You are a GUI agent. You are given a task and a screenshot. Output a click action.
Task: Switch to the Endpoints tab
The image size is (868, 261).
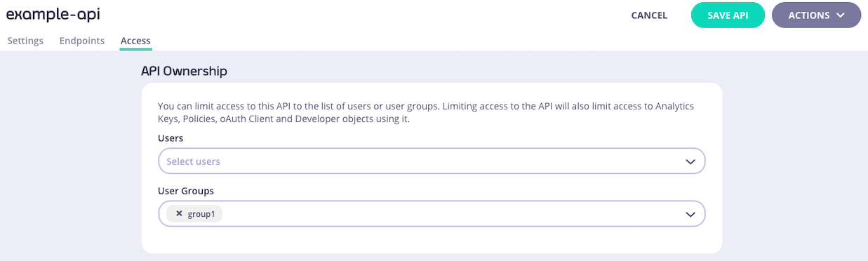coord(82,41)
